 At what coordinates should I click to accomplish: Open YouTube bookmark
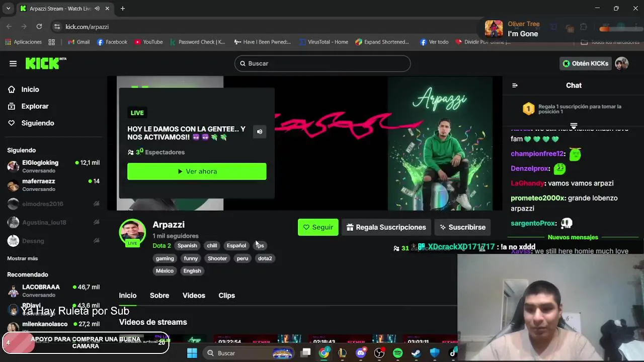(148, 42)
